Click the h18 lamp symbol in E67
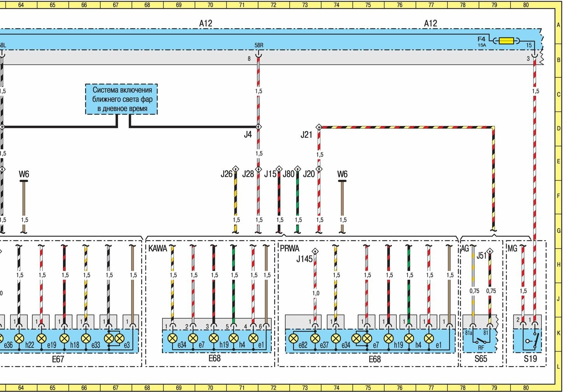Image resolution: width=563 pixels, height=392 pixels. [64, 338]
